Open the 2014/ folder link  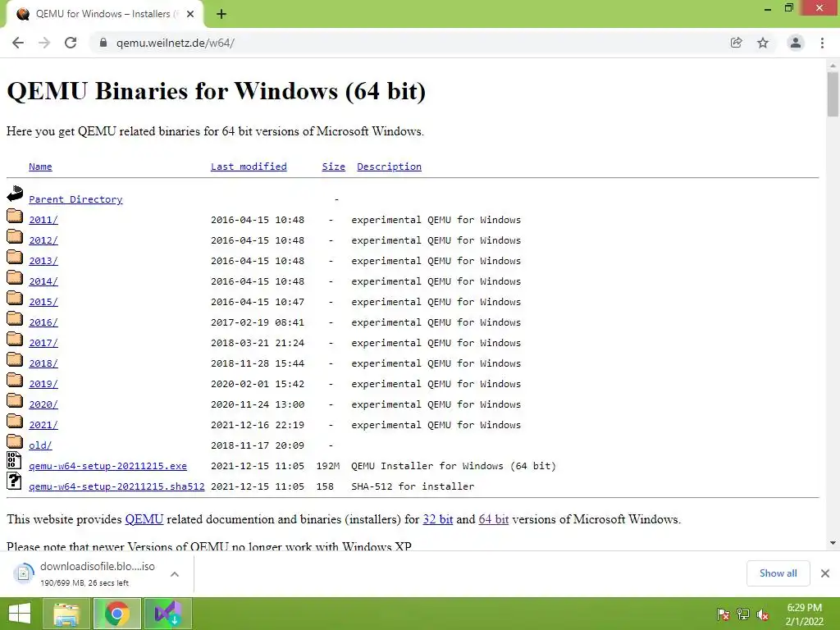pyautogui.click(x=43, y=281)
